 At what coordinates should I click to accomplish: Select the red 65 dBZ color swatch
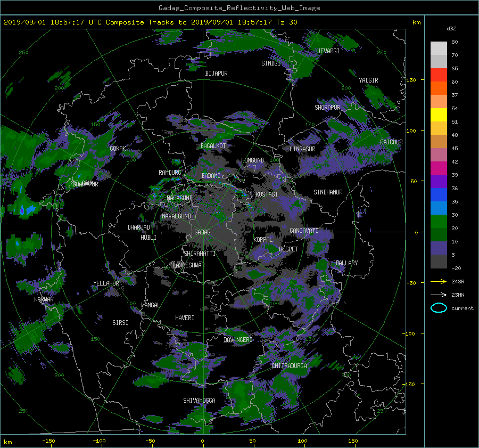[x=439, y=75]
